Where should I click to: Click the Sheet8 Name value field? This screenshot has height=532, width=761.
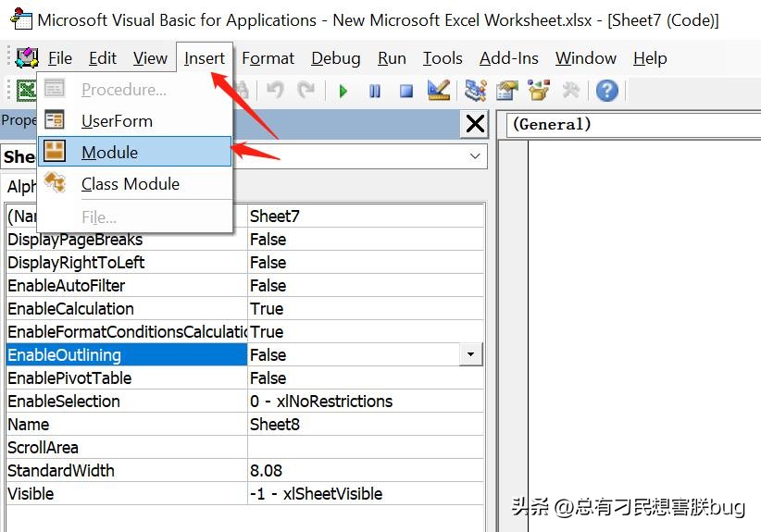[x=366, y=425]
